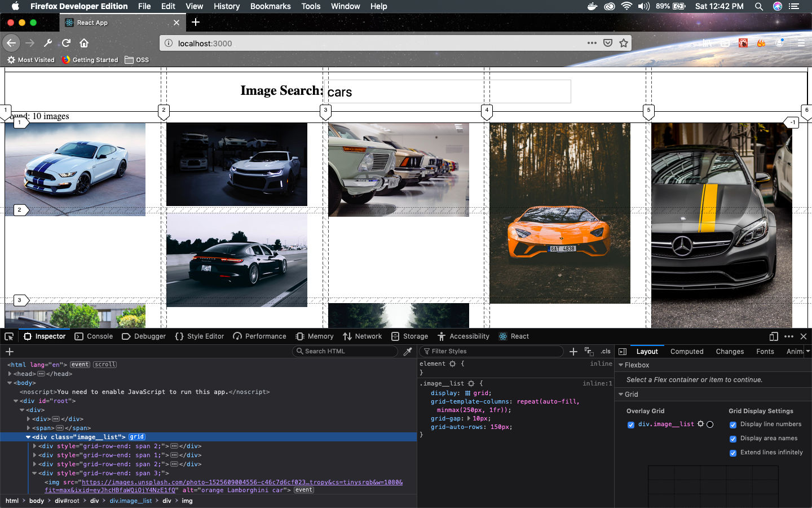Collapse the Grid section

click(x=621, y=395)
